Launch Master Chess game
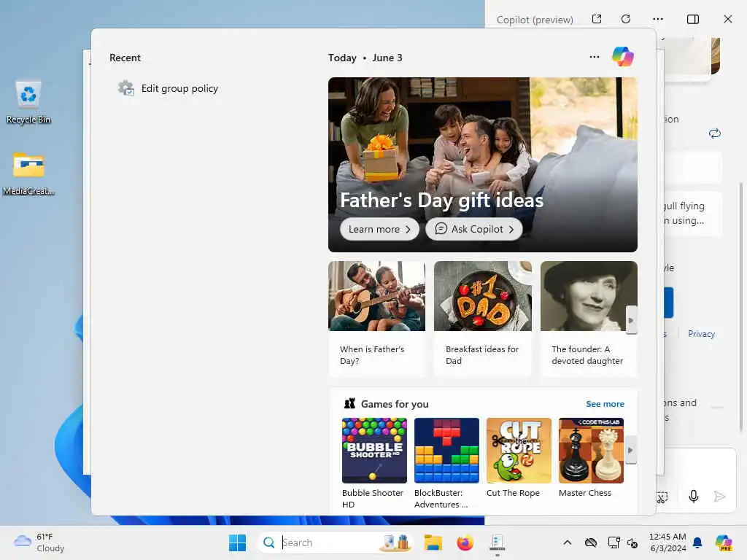This screenshot has height=560, width=747. (591, 458)
